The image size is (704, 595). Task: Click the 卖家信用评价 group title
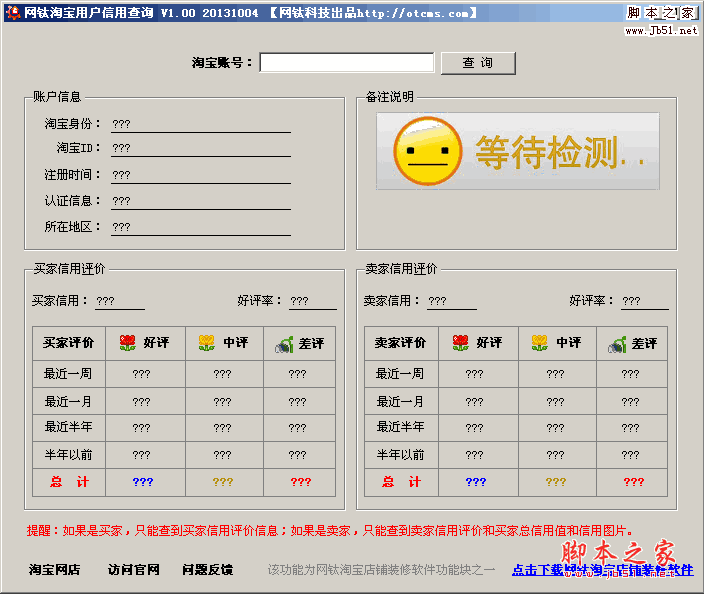[401, 269]
